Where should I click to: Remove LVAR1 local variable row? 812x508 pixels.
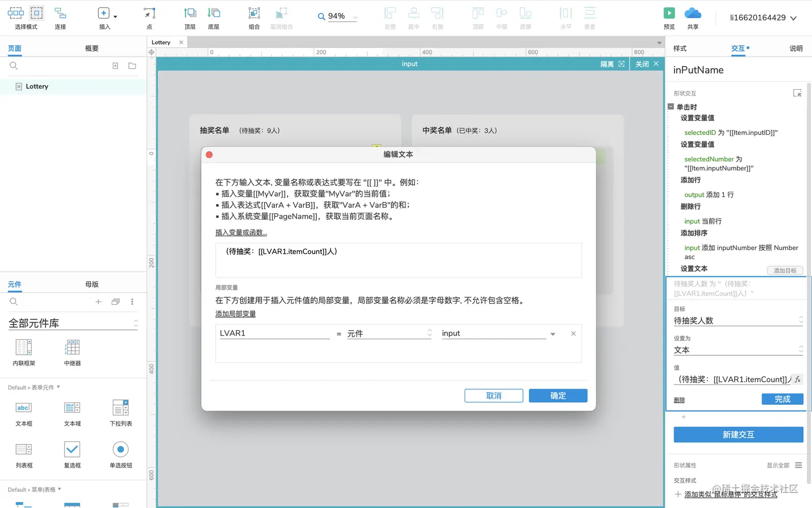click(574, 334)
